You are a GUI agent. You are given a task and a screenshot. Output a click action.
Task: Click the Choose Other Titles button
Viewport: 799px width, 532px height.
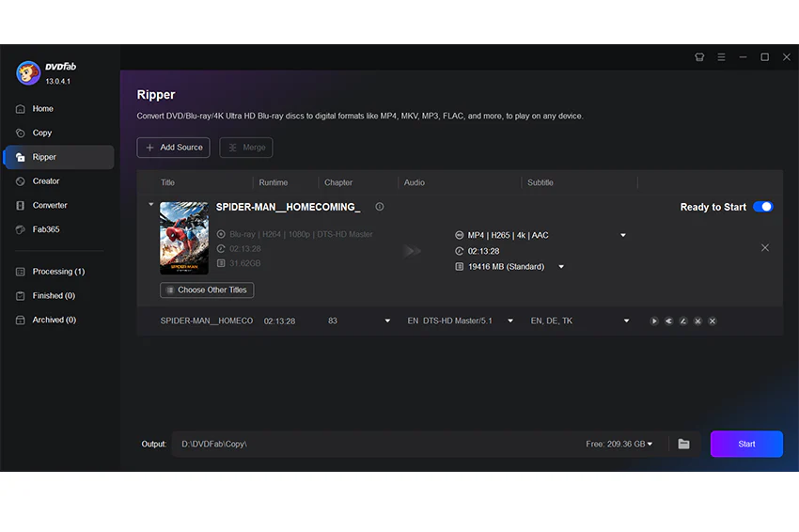point(207,289)
